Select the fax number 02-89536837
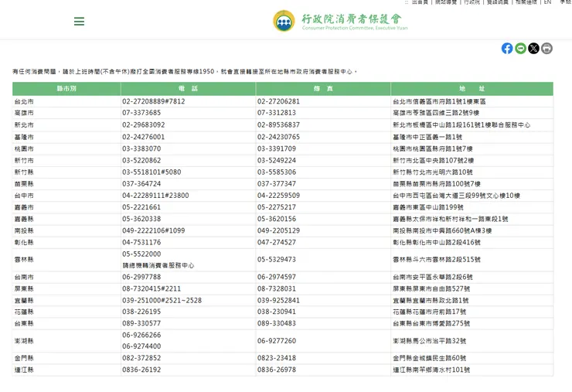572x392 pixels. pyautogui.click(x=278, y=124)
